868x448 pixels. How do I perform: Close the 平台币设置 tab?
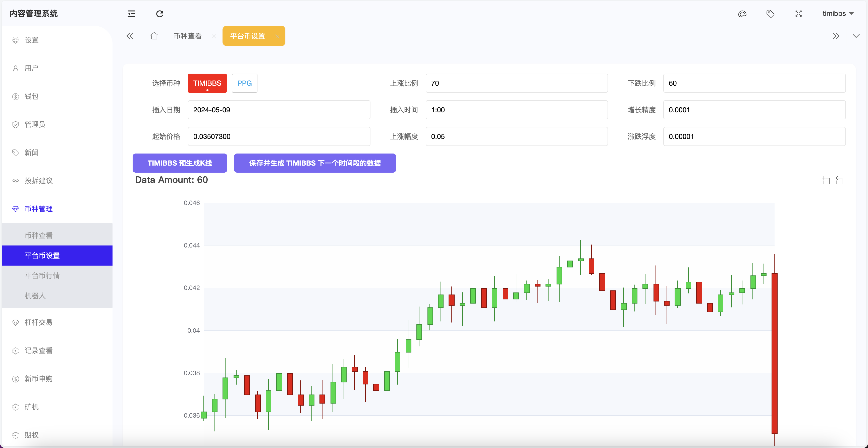277,36
